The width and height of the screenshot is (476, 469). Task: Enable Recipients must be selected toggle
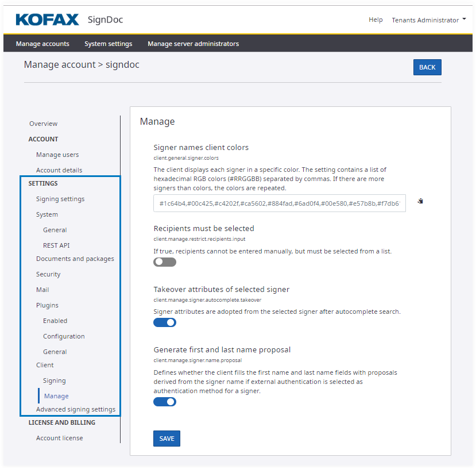tap(165, 262)
